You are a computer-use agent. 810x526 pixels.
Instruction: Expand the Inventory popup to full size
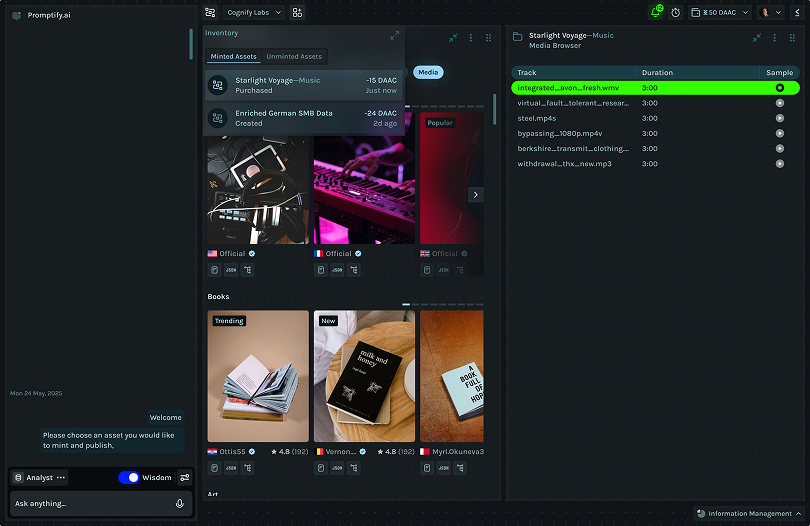[395, 35]
